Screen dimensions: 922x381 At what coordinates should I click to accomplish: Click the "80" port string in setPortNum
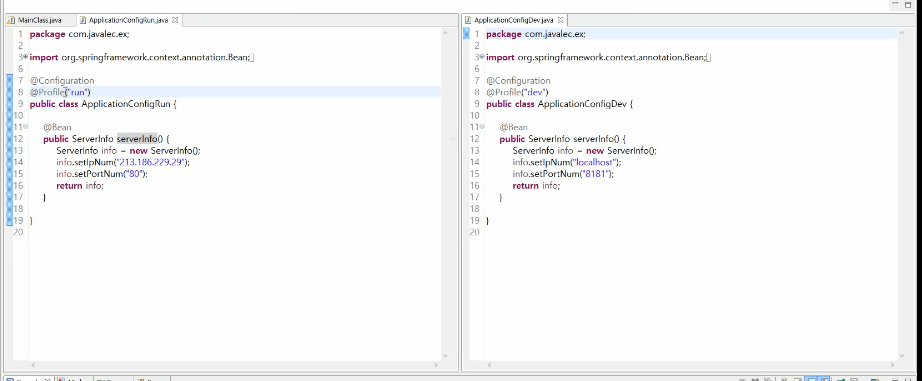(133, 174)
